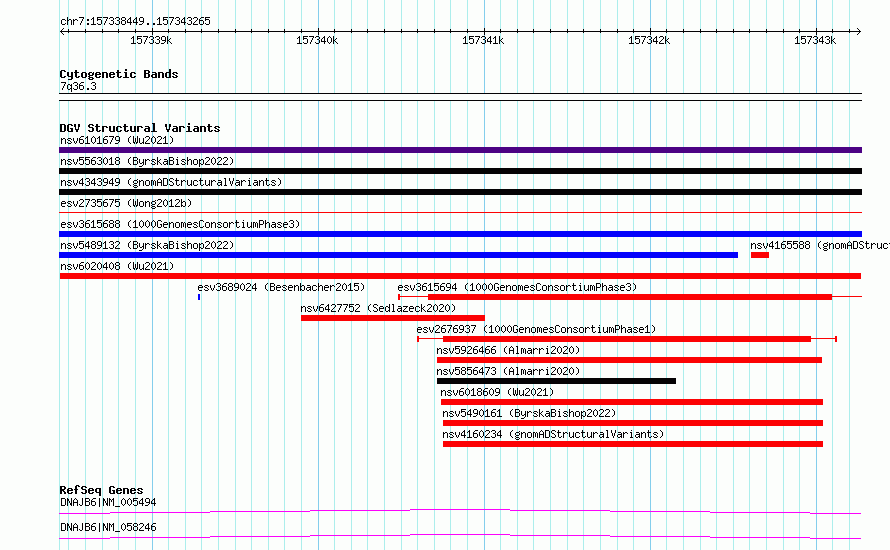Click the short red nsv4165588 bar
The width and height of the screenshot is (890, 550).
click(x=759, y=255)
